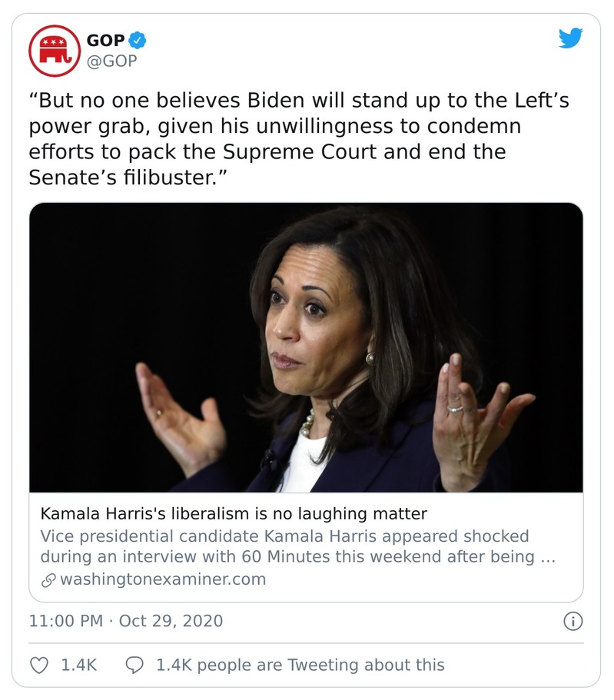Screen dimensions: 614x700
Task: Open the washingtonexaminer.com domain link
Action: tap(162, 579)
